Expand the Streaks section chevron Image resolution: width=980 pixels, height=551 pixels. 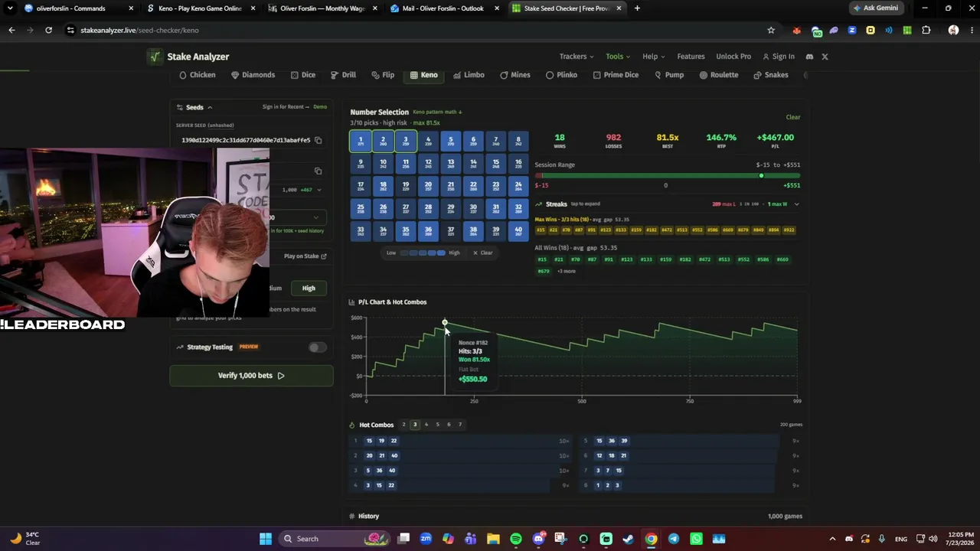click(796, 204)
